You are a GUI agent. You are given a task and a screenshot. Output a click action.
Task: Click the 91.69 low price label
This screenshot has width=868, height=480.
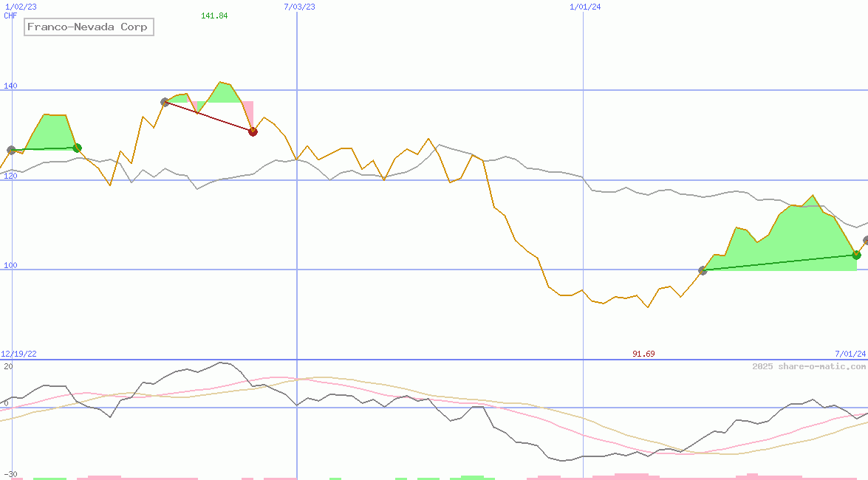(643, 354)
